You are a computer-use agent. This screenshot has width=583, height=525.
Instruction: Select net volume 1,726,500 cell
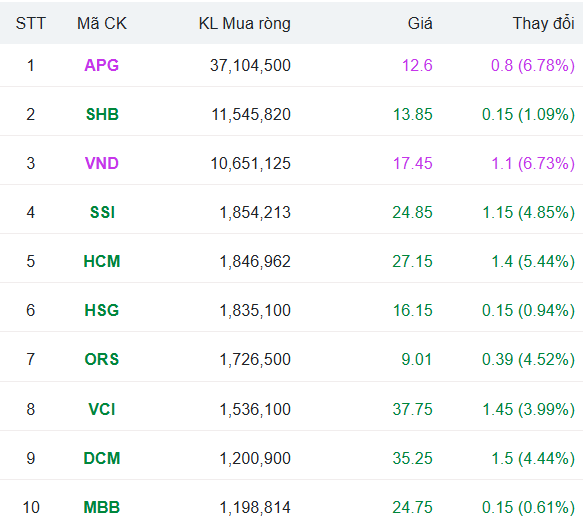pyautogui.click(x=255, y=360)
